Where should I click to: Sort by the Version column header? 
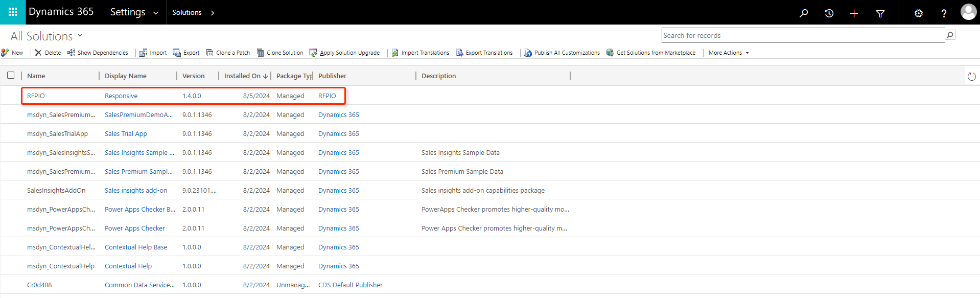[x=194, y=76]
